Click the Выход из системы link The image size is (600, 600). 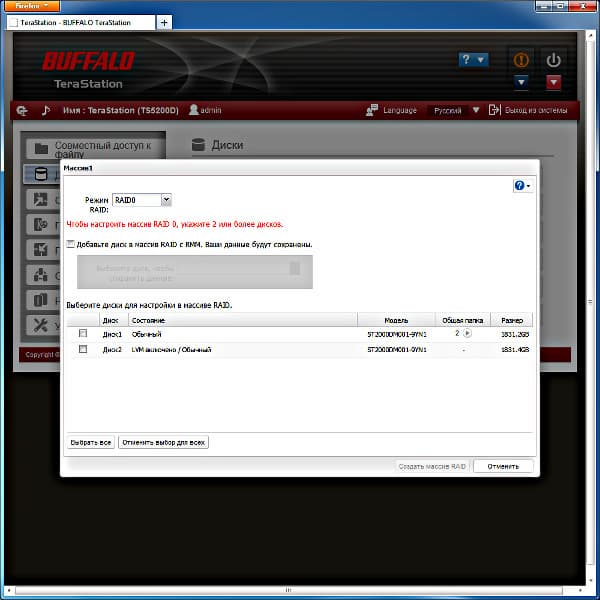click(536, 110)
